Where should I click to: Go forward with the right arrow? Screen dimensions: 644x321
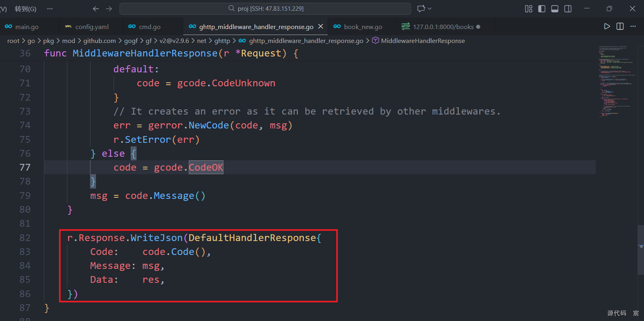pyautogui.click(x=109, y=8)
